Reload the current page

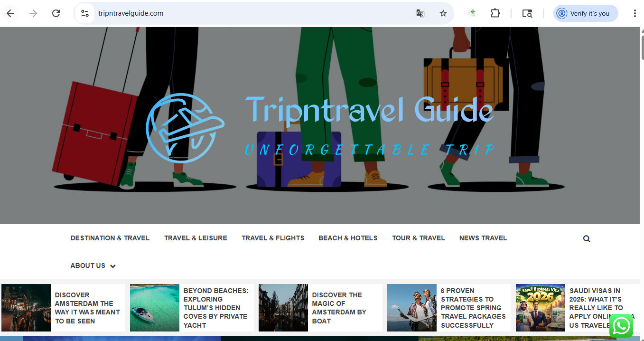[56, 13]
